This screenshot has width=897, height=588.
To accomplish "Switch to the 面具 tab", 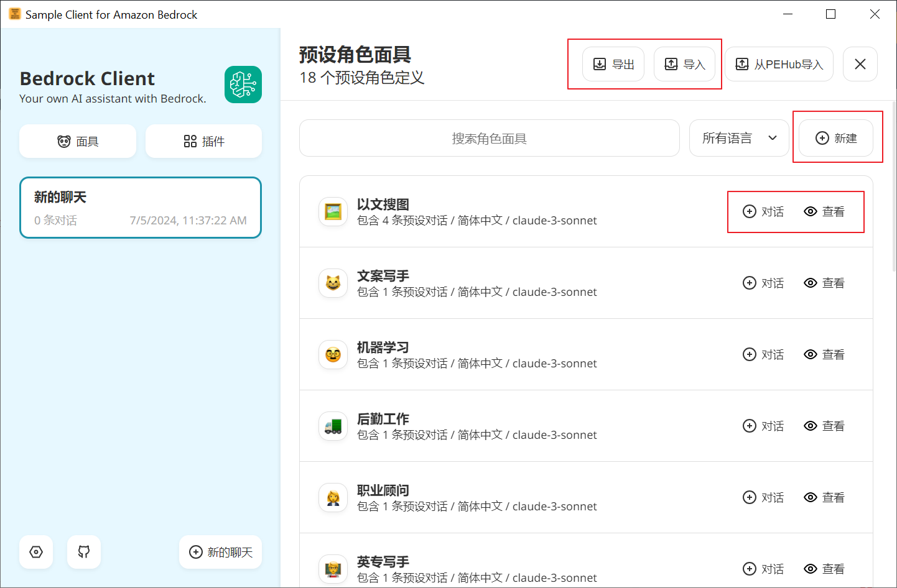I will 77,141.
